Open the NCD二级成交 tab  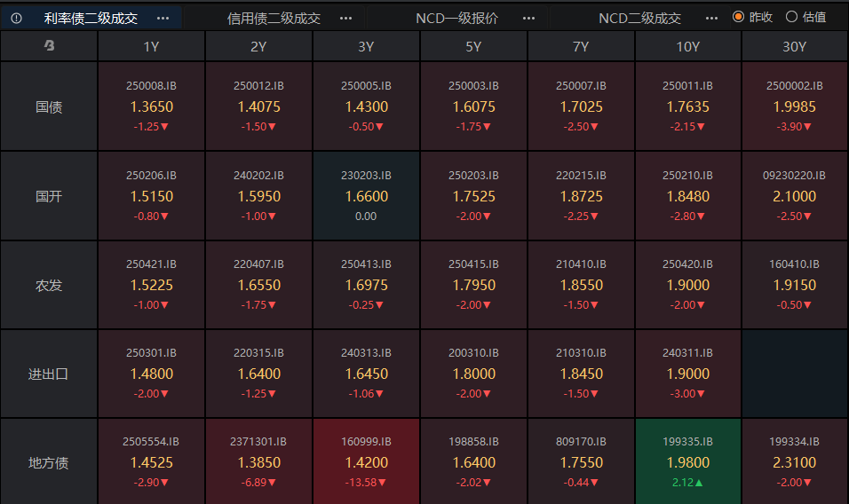(639, 18)
